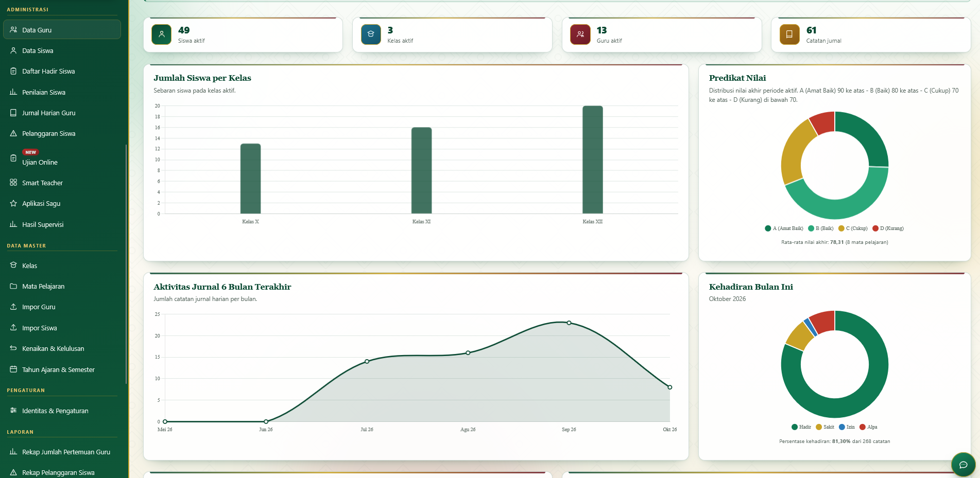The height and width of the screenshot is (478, 980).
Task: Toggle the C (Cukup) legend entry
Action: click(x=853, y=228)
